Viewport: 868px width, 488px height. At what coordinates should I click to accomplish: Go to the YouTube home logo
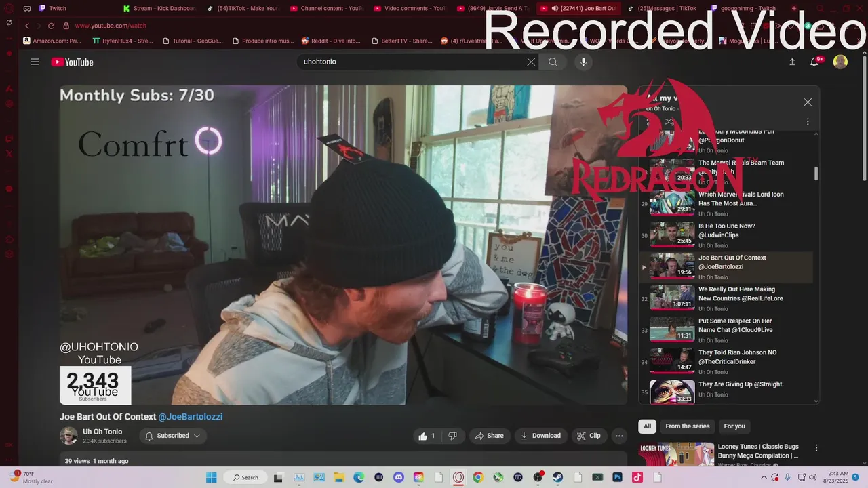tap(72, 62)
